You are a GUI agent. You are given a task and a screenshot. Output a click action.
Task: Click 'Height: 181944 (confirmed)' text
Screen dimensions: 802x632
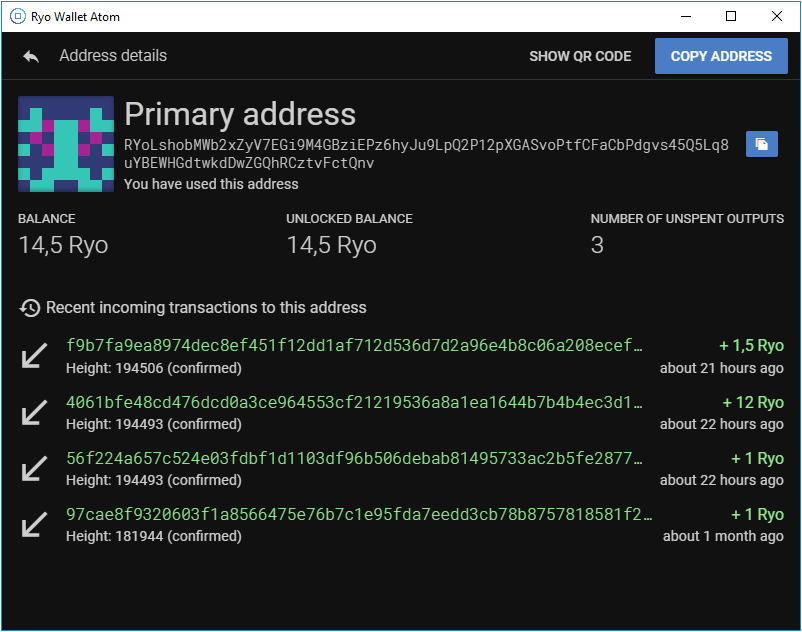153,536
